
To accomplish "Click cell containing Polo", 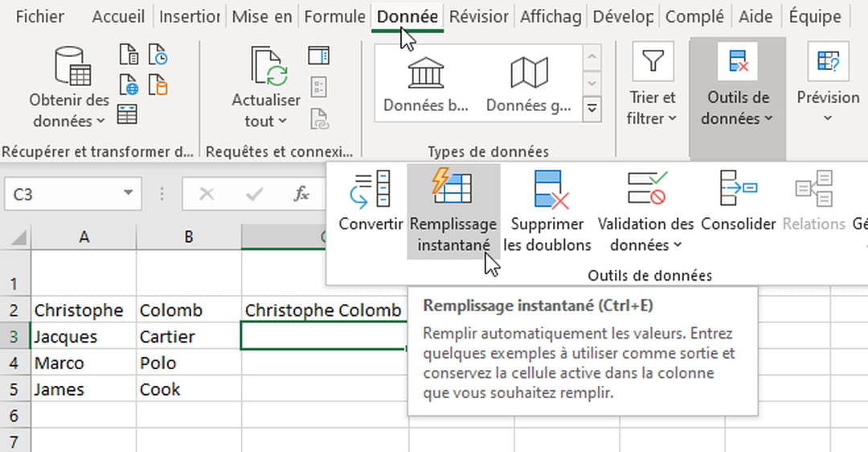I will (189, 364).
